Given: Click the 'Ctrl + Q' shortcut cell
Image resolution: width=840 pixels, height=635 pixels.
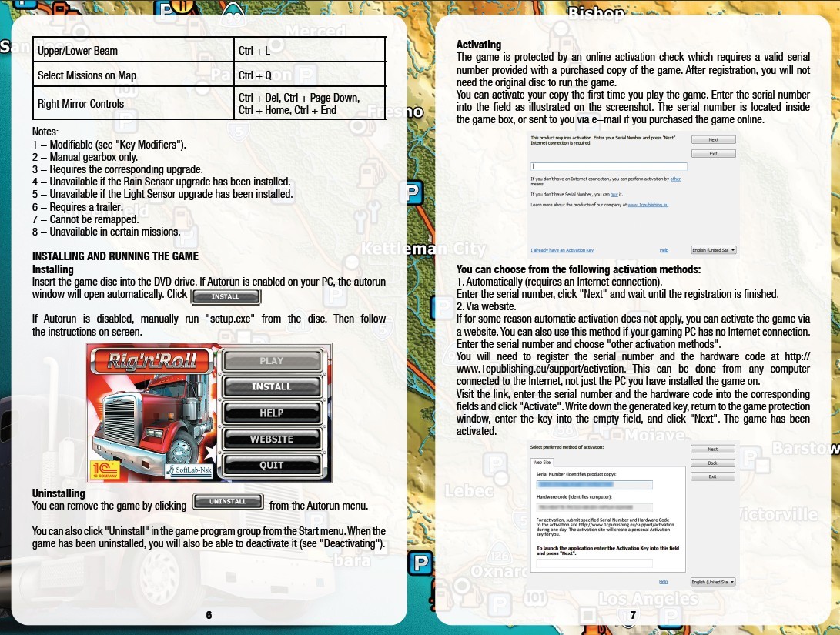Looking at the screenshot, I should [310, 75].
